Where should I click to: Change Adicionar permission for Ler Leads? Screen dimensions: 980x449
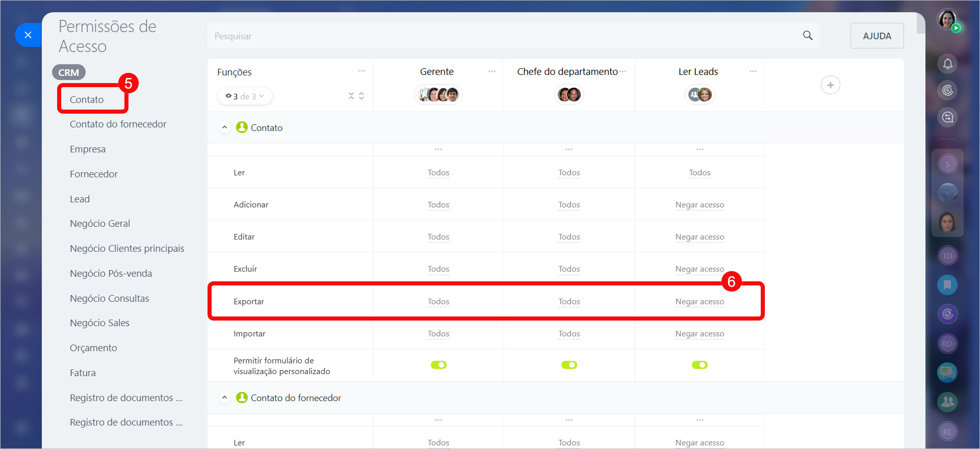[x=700, y=205]
